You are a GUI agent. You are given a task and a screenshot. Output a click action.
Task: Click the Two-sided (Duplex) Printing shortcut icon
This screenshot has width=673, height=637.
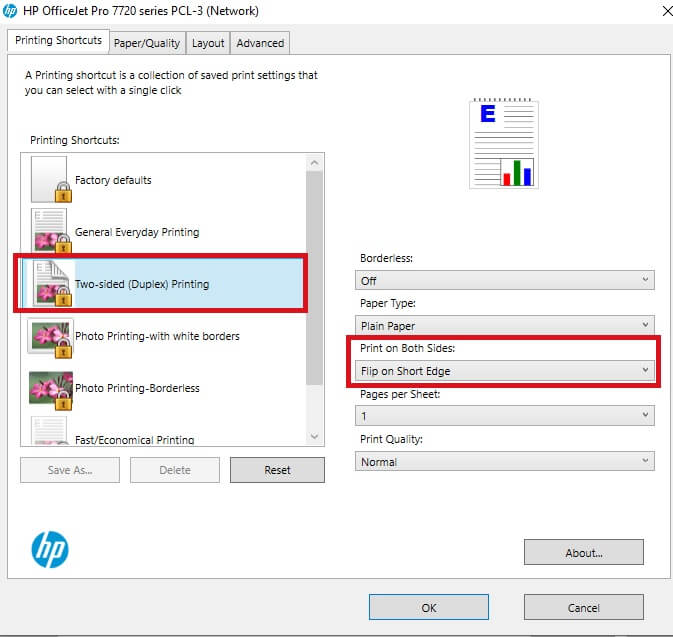(52, 283)
